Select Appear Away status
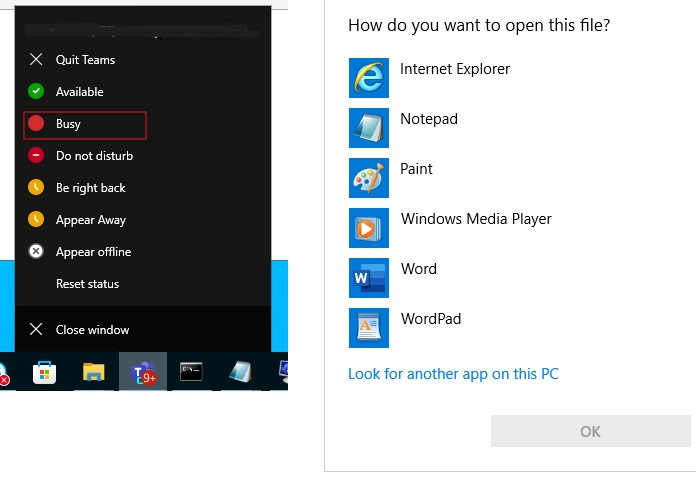Image resolution: width=696 pixels, height=482 pixels. click(143, 220)
